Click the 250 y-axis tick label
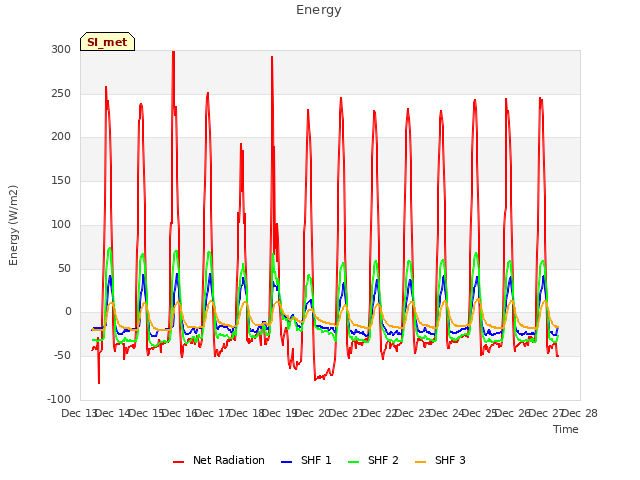This screenshot has height=480, width=640. [61, 93]
